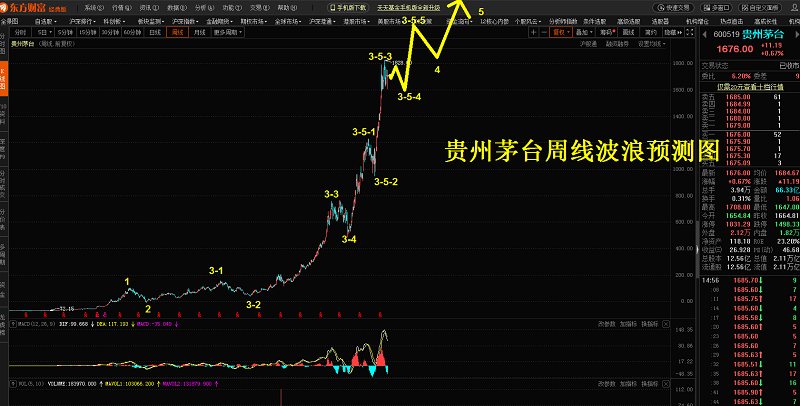The width and height of the screenshot is (800, 406).
Task: Open the 设置均线 dropdown
Action: click(652, 44)
